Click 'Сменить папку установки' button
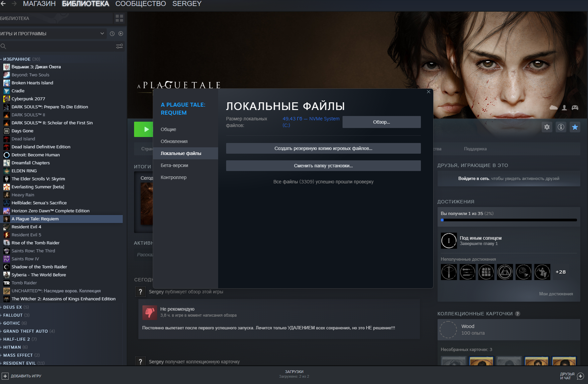This screenshot has height=384, width=588. point(324,166)
